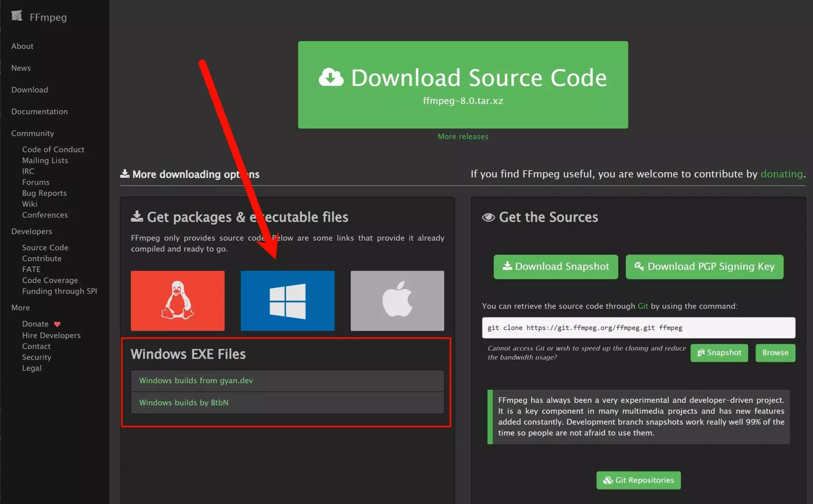
Task: Click the donating link
Action: 781,174
